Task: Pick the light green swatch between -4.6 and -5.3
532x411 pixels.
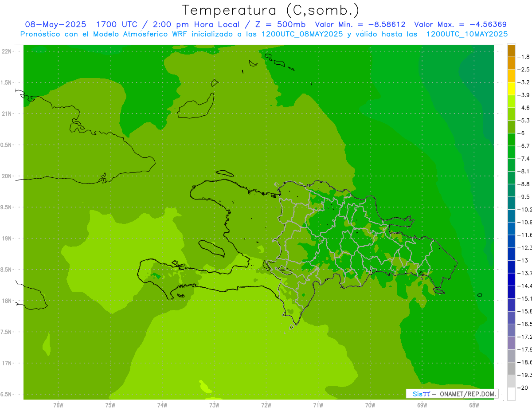Action: (x=511, y=114)
